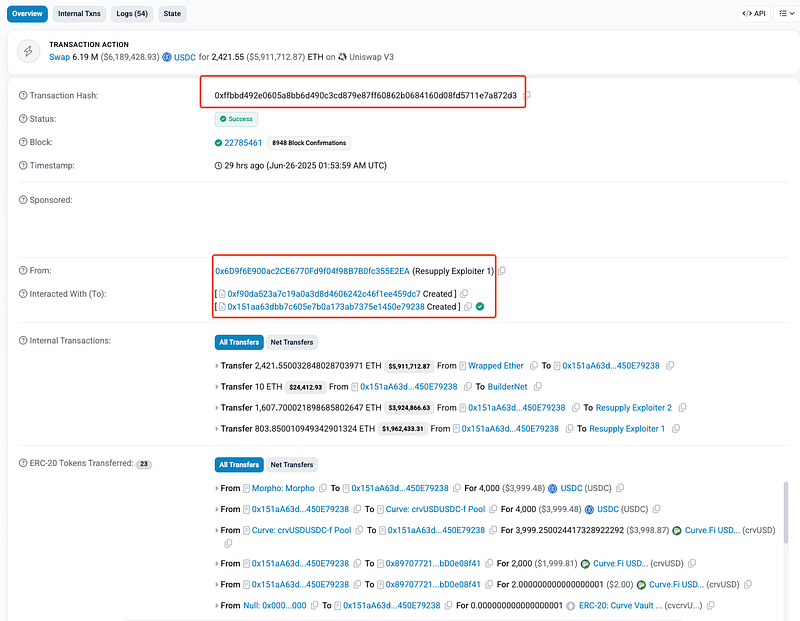Expand the Morpho ERC-20 transfer row arrow

[x=217, y=489]
